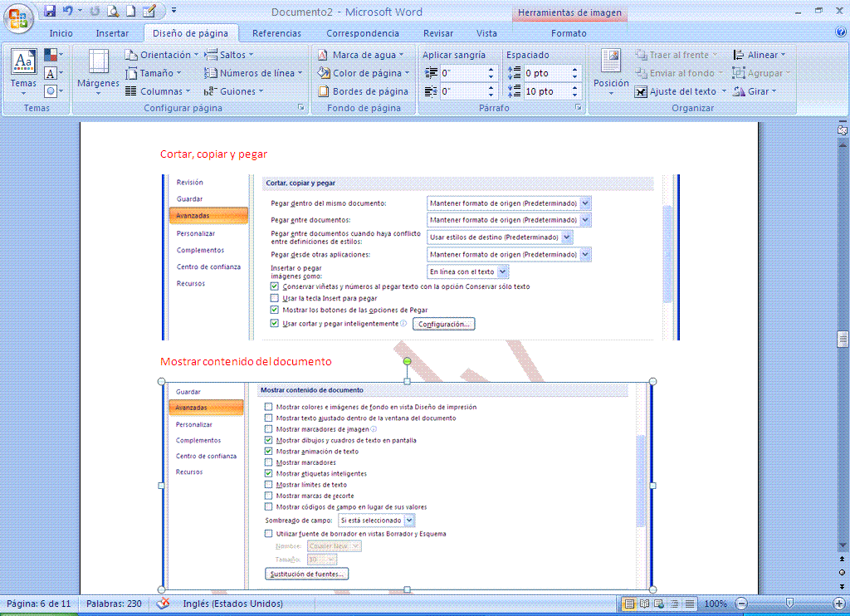Expand Tamaño page size dropdown

[x=154, y=73]
